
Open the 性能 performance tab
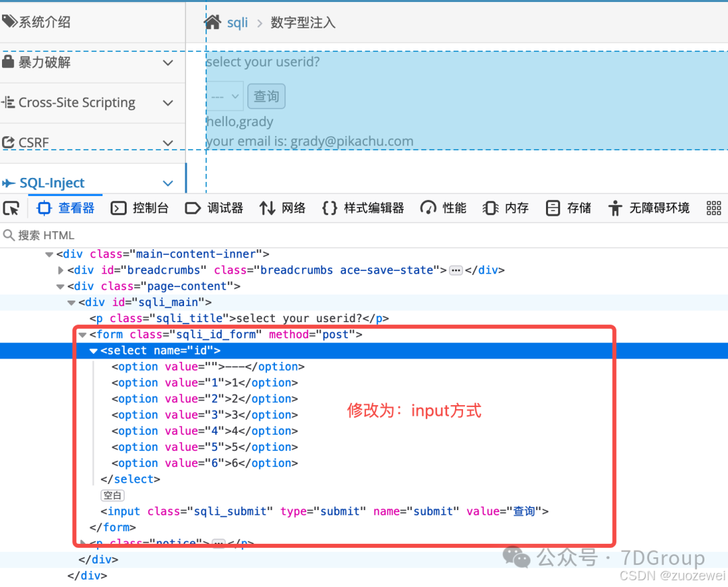[x=444, y=208]
